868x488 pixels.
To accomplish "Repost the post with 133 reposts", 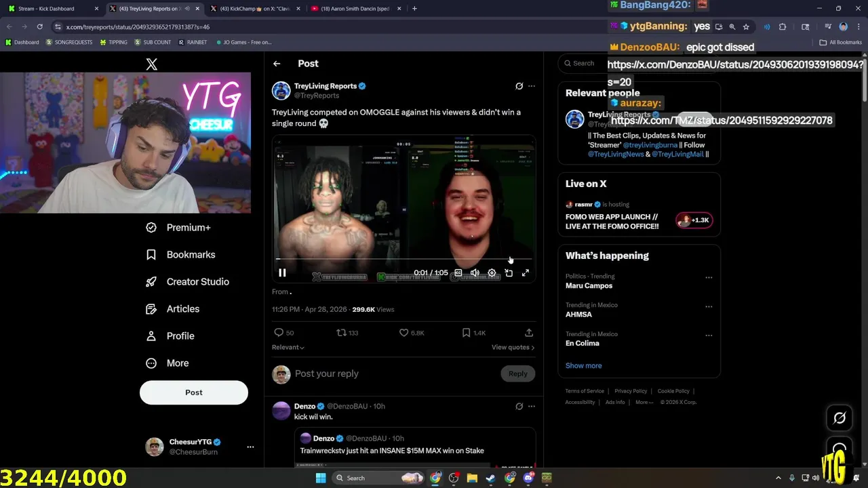I will [347, 333].
